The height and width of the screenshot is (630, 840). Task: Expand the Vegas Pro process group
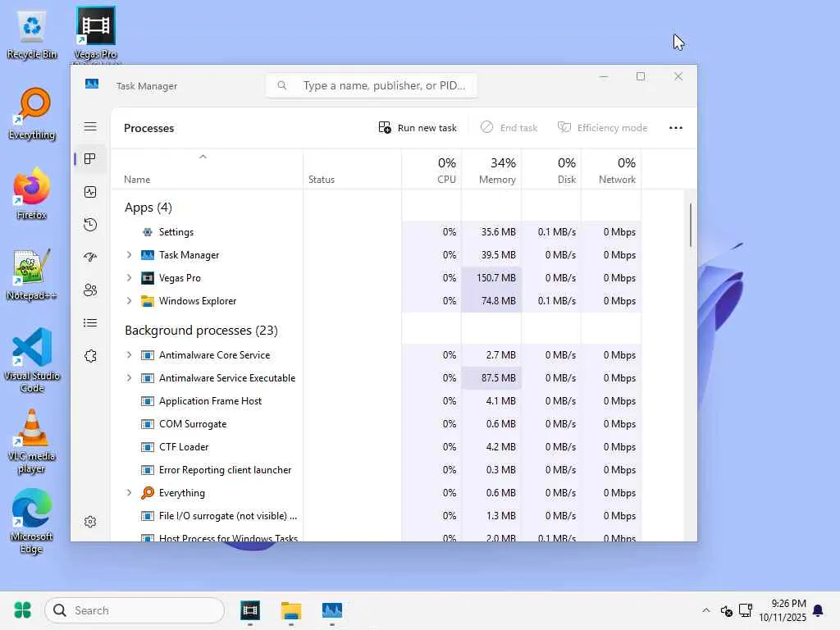click(129, 278)
